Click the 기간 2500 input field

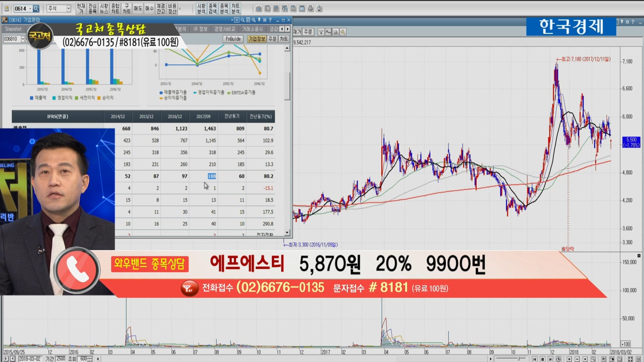(60, 359)
